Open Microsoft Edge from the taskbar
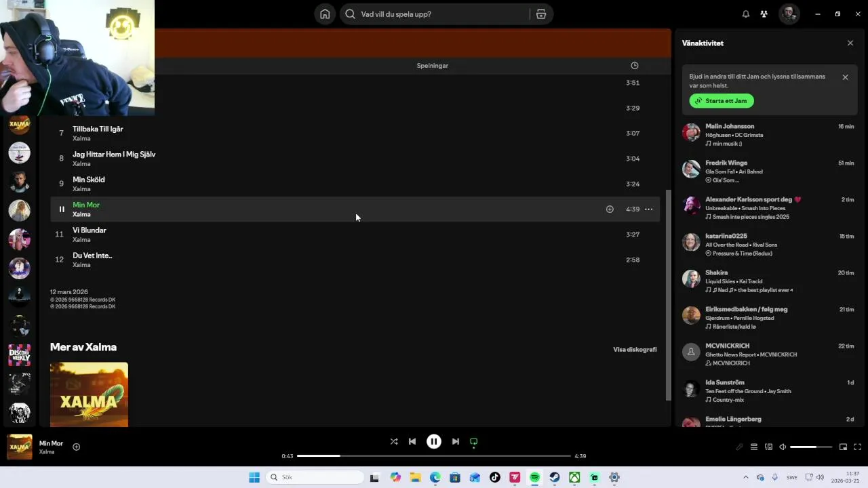Viewport: 868px width, 488px height. 435,477
